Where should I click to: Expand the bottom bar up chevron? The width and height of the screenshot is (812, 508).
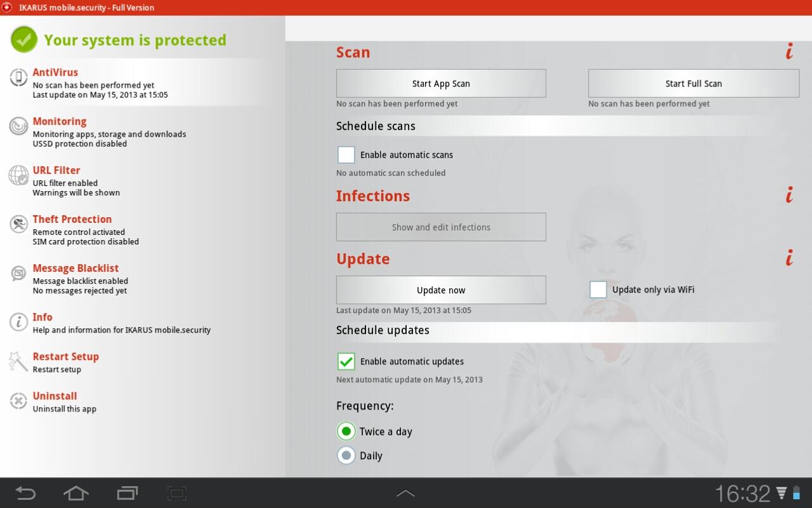click(x=406, y=493)
